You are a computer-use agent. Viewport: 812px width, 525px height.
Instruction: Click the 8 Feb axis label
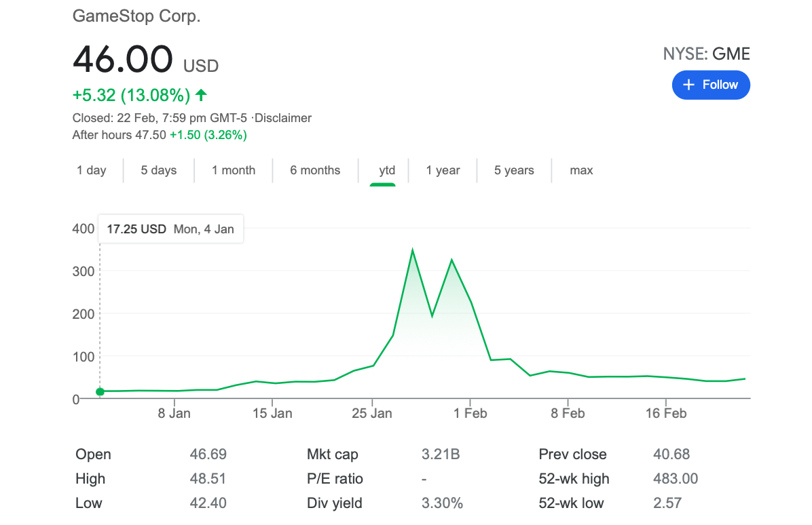click(x=568, y=413)
